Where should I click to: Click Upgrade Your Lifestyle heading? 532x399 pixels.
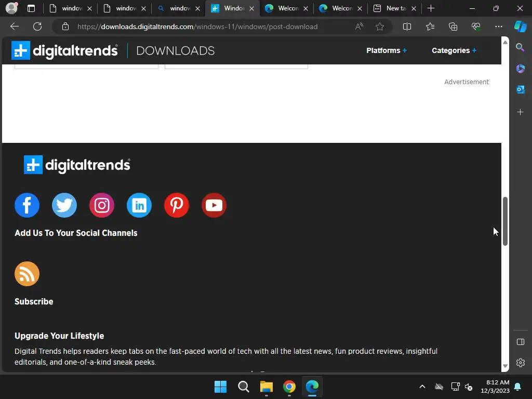(x=59, y=336)
